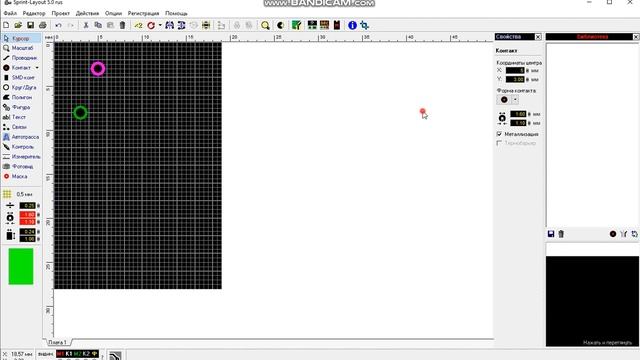Click the X center coordinate field
This screenshot has width=640, height=360.
[x=515, y=71]
